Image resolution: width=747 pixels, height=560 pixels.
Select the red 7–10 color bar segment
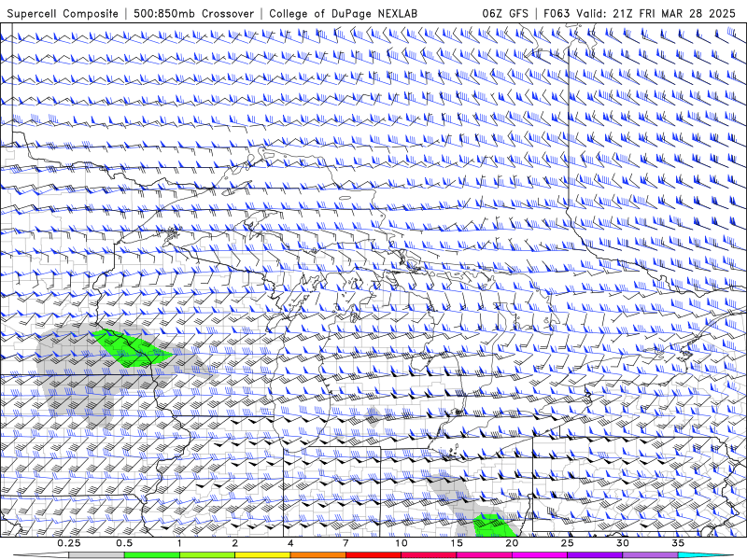pyautogui.click(x=373, y=555)
